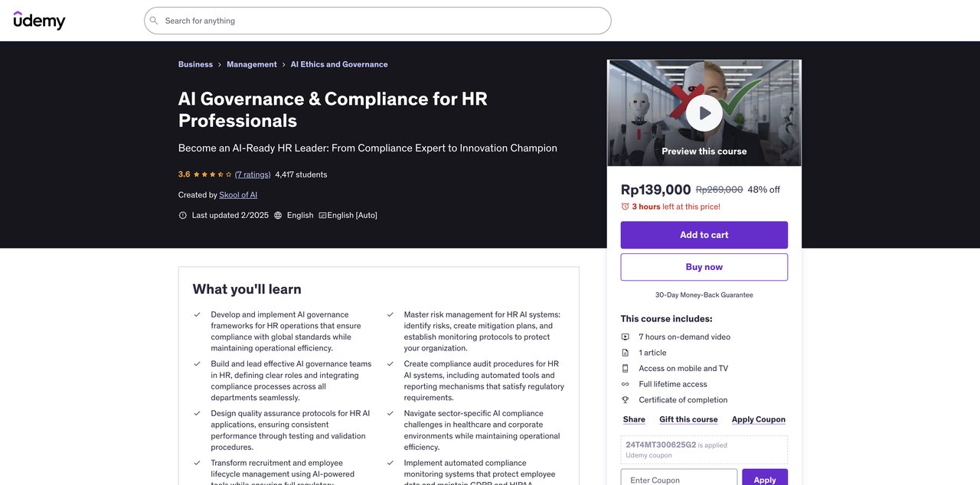
Task: Add the course to cart
Action: pos(704,235)
